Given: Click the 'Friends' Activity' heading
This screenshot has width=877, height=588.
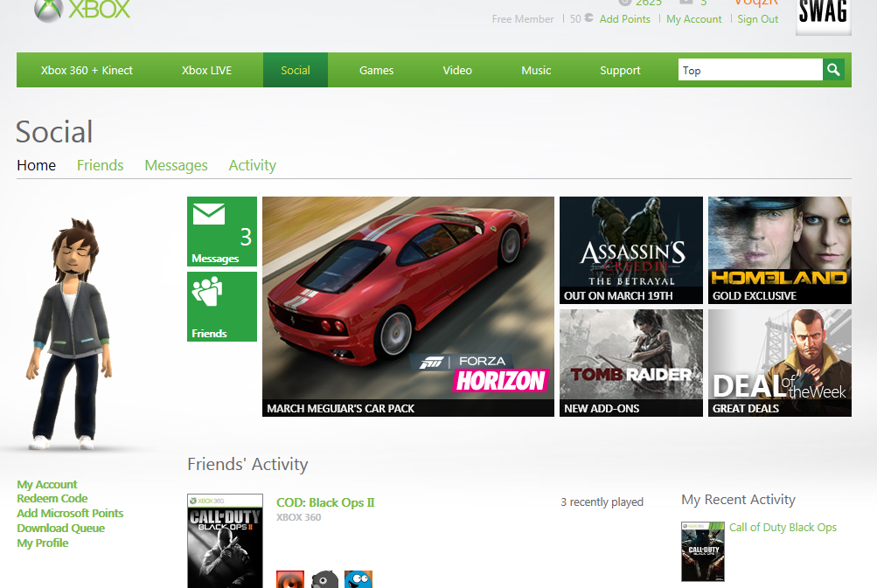Looking at the screenshot, I should 247,465.
